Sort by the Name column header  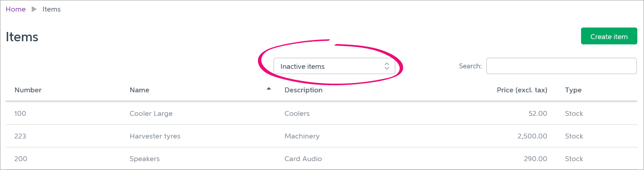click(x=140, y=90)
